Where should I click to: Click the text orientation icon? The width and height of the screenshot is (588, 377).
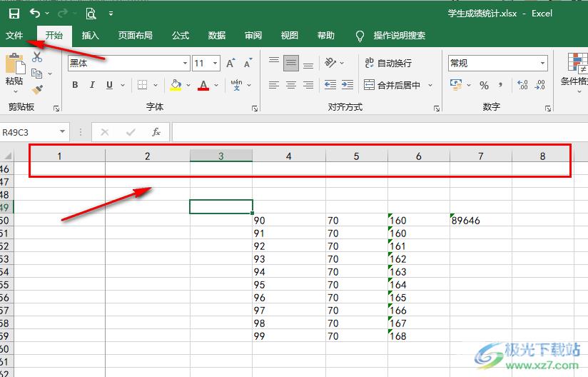tap(330, 63)
